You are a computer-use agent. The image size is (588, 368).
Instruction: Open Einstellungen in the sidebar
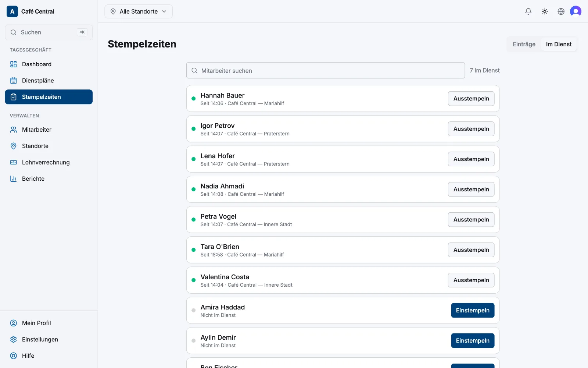pos(49,339)
